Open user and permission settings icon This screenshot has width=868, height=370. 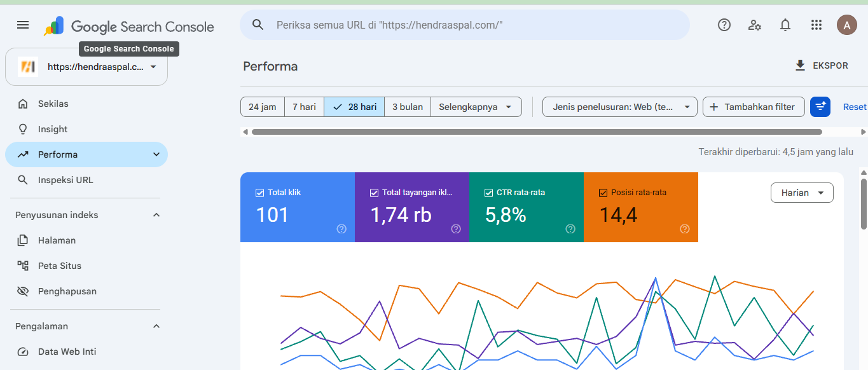tap(755, 25)
